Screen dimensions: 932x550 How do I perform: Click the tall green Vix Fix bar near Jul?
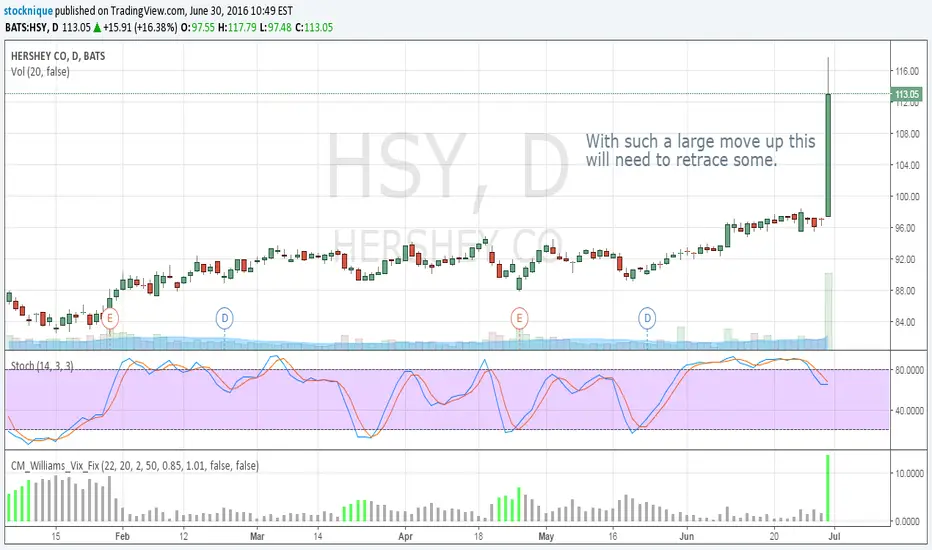tap(827, 488)
